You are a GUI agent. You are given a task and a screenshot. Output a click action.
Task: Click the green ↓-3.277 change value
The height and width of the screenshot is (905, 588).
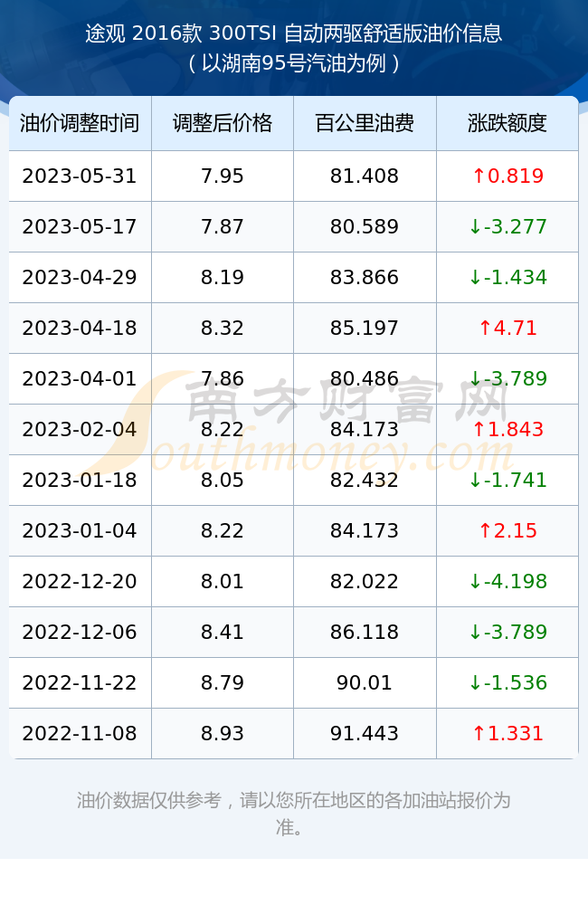507,227
